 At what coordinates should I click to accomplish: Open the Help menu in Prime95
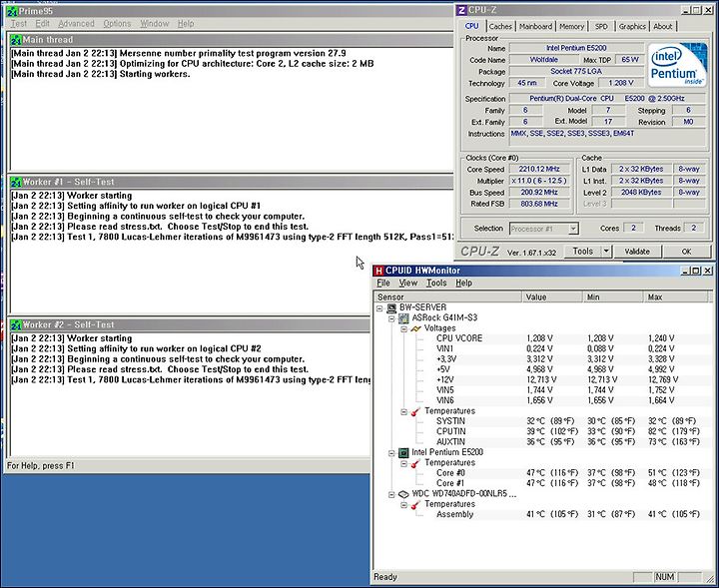tap(186, 23)
